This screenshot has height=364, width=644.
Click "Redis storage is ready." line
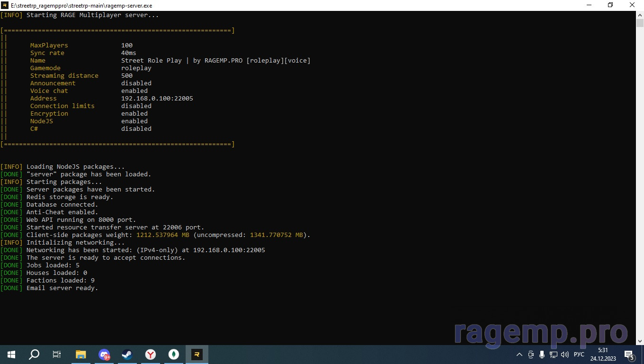pyautogui.click(x=57, y=197)
